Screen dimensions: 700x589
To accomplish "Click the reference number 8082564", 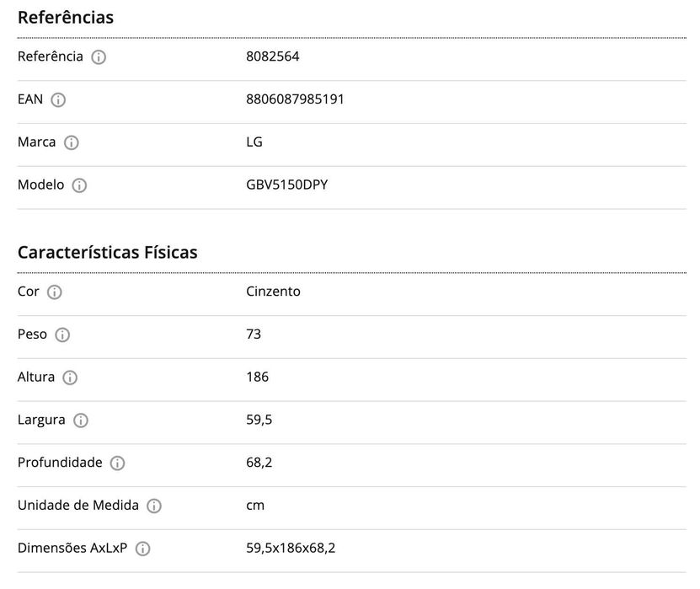I will tap(273, 56).
